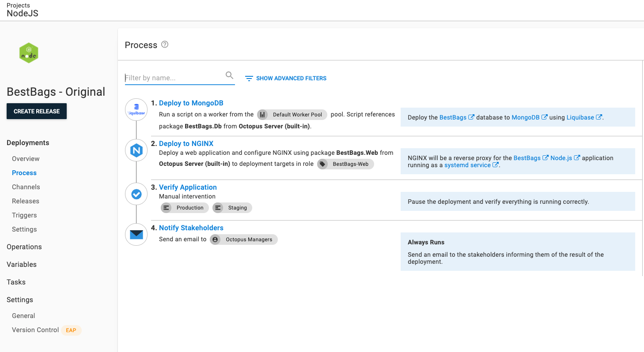Image resolution: width=644 pixels, height=352 pixels.
Task: Open the help icon next to Process
Action: click(x=165, y=44)
